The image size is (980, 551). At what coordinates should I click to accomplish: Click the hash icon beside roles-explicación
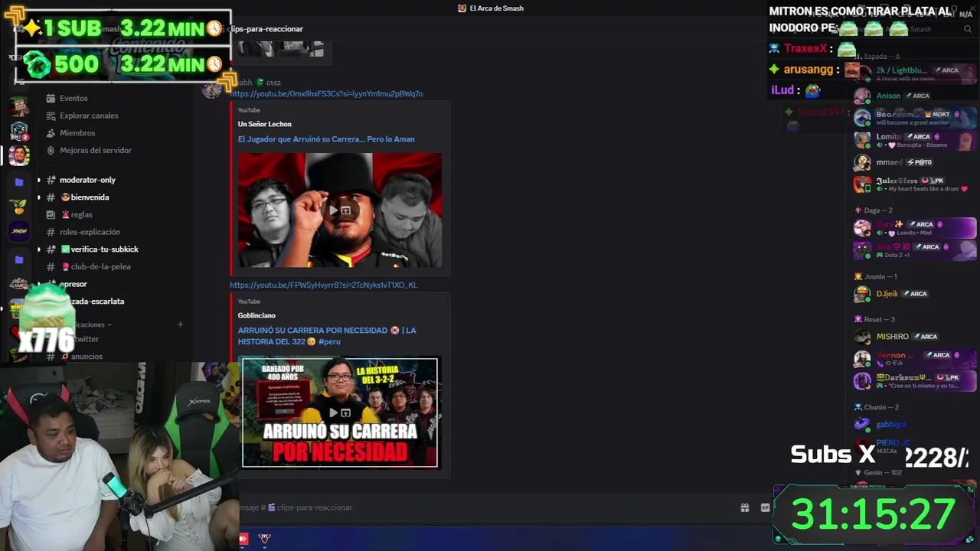(x=51, y=232)
